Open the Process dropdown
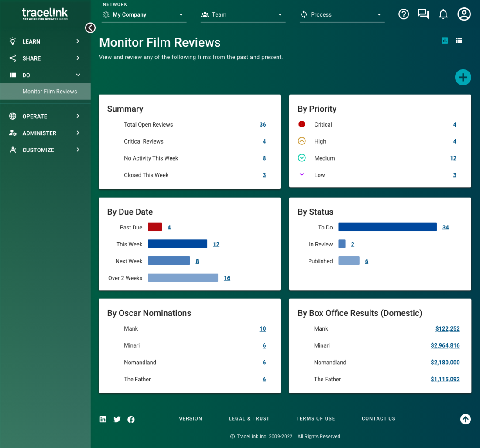Image resolution: width=480 pixels, height=448 pixels. (x=342, y=15)
